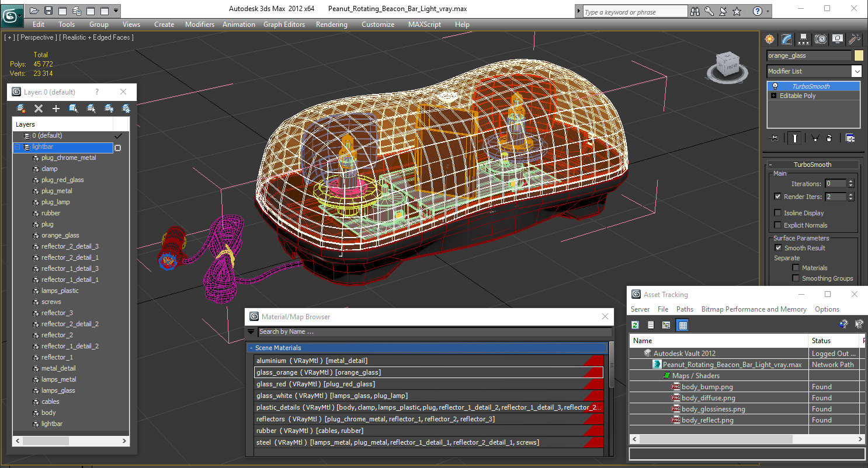Open the Modifier List dropdown
Viewport: 868px width, 468px height.
point(814,71)
